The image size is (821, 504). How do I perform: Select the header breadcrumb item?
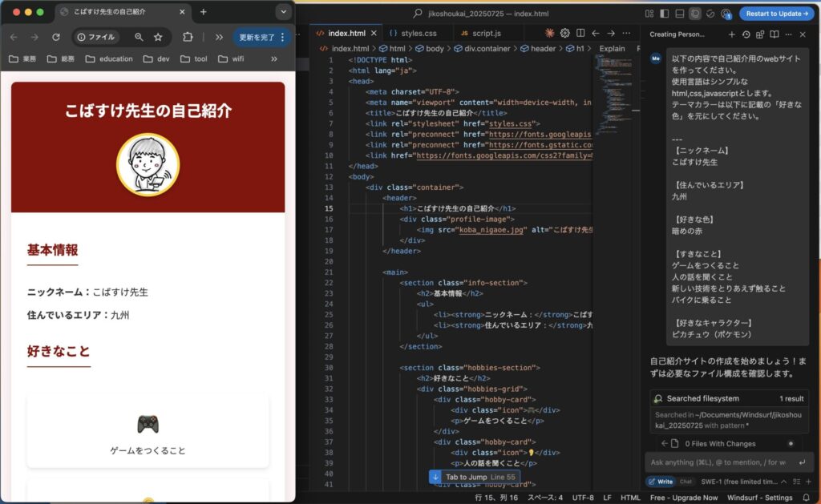click(538, 49)
